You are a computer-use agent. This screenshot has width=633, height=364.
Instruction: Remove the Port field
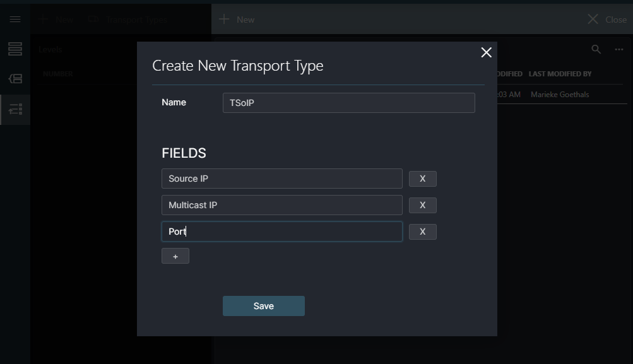point(422,232)
